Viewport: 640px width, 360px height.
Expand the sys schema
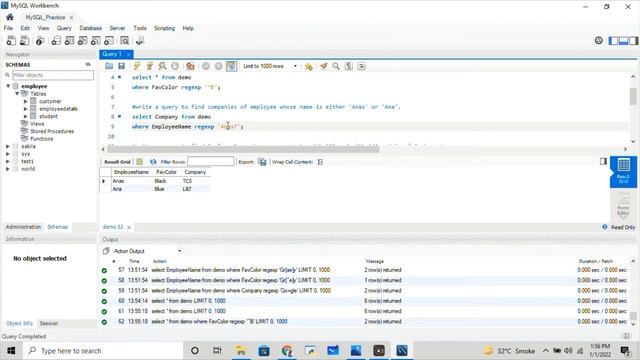[8, 154]
